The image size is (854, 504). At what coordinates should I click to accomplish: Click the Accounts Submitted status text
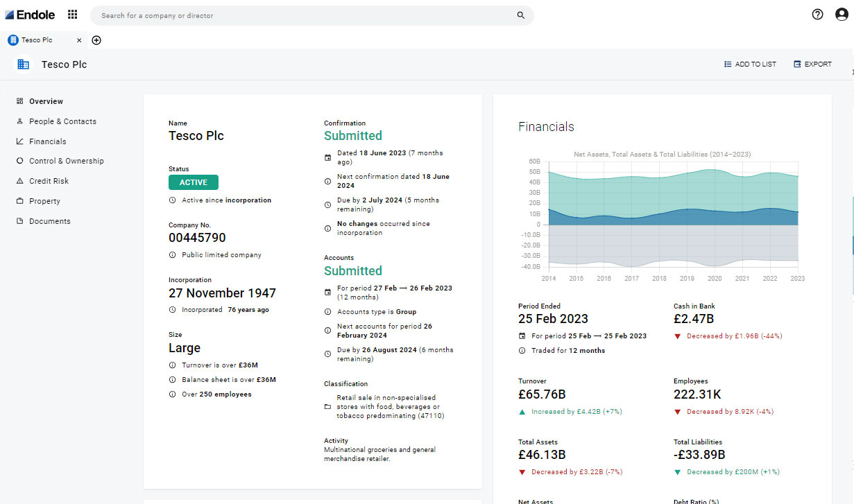point(353,271)
